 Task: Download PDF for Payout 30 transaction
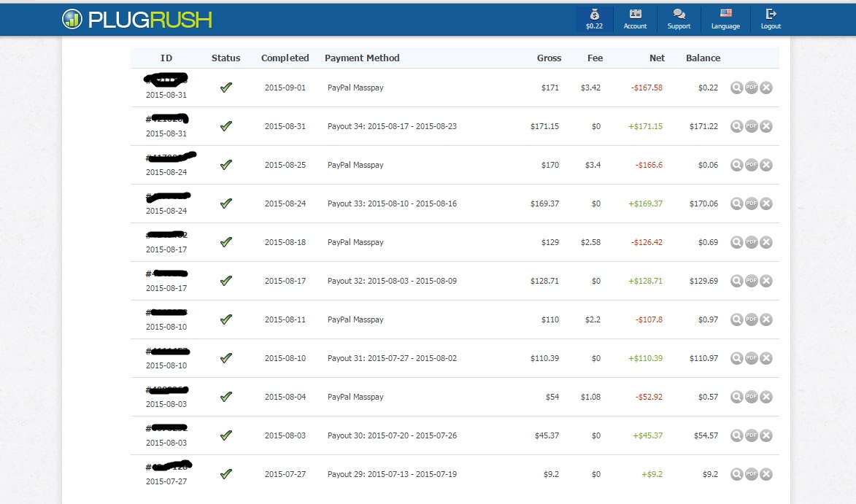752,435
